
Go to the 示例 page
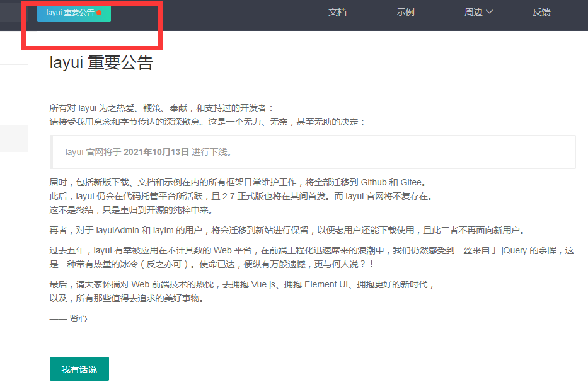pyautogui.click(x=405, y=12)
